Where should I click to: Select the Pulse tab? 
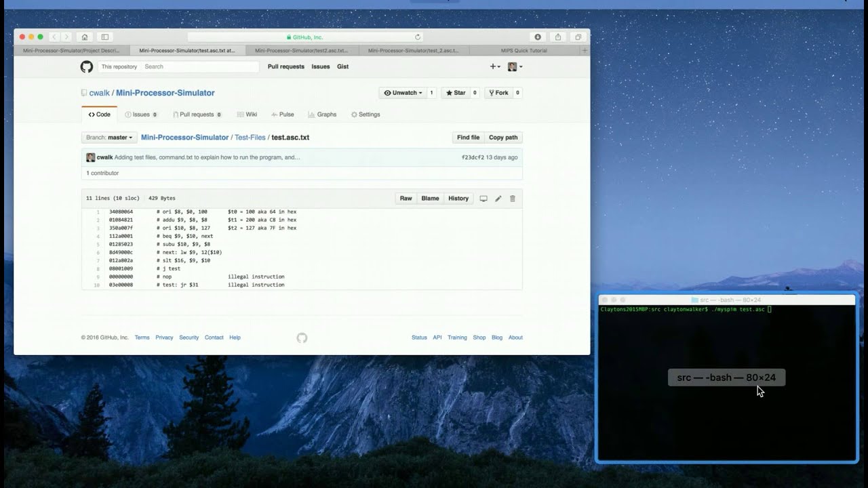click(x=282, y=115)
